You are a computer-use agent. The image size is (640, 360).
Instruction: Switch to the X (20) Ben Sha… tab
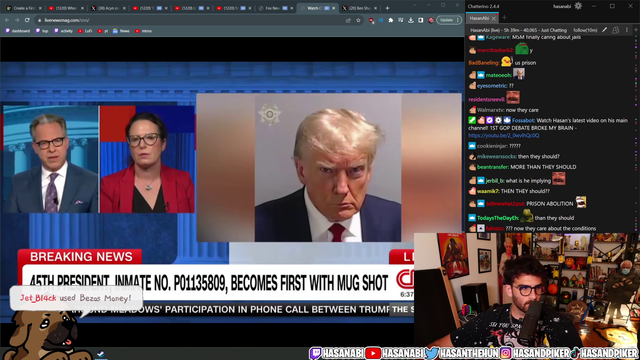coord(359,8)
